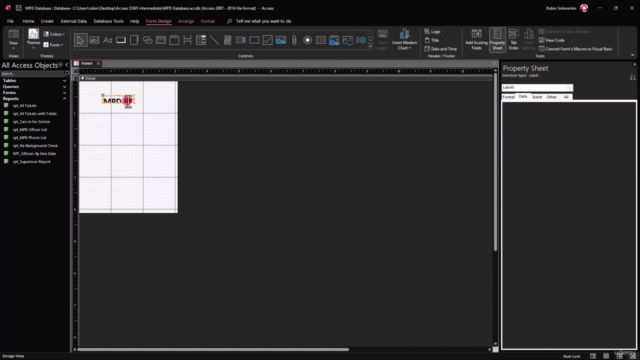Screen dimensions: 640x360
Task: Select the pointer Select tool in Controls
Action: pyautogui.click(x=80, y=40)
